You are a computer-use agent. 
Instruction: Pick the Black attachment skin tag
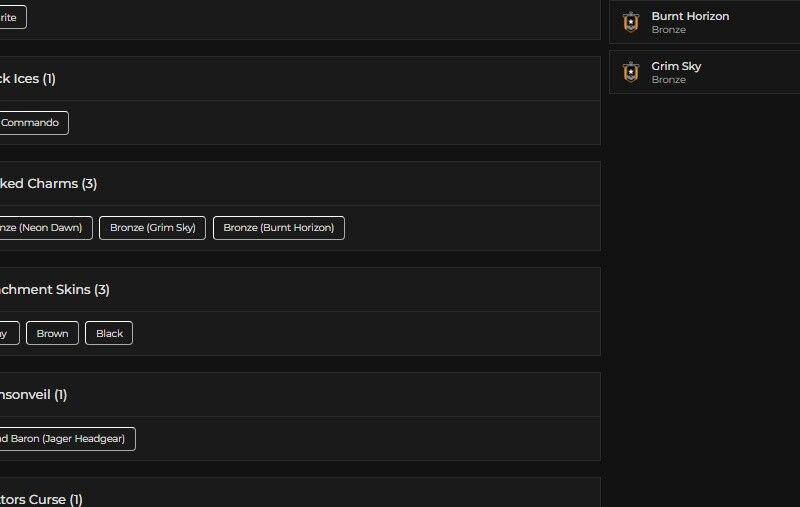pos(109,333)
